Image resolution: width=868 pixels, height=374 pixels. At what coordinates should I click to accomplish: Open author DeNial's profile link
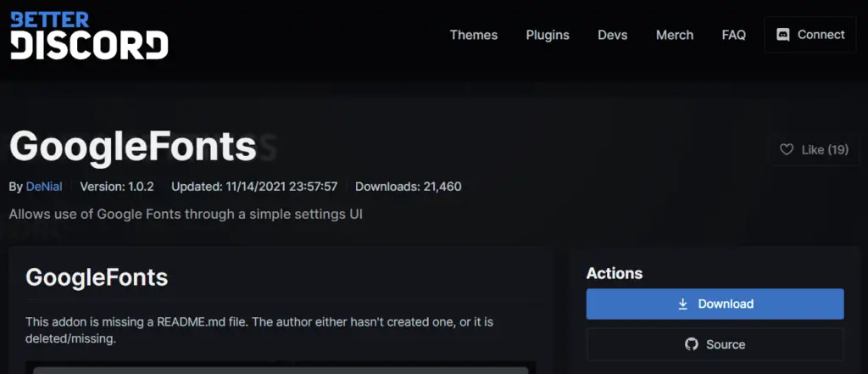click(x=44, y=187)
